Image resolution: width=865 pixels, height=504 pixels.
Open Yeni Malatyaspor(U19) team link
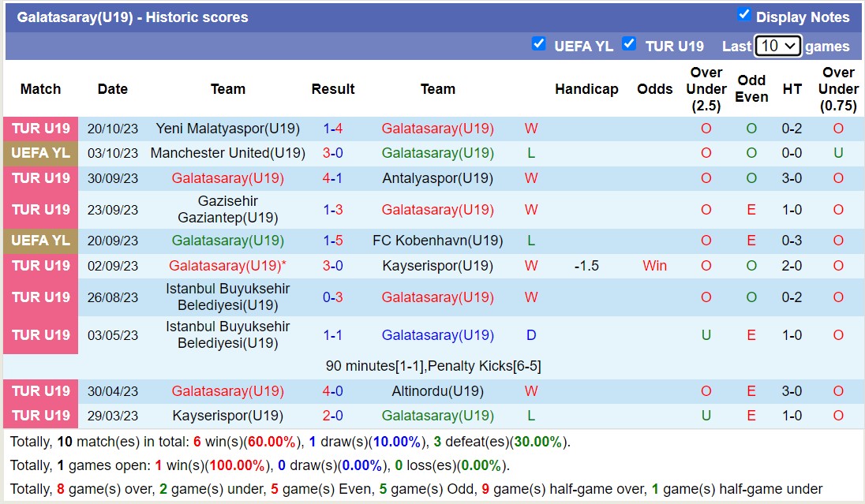coord(227,129)
